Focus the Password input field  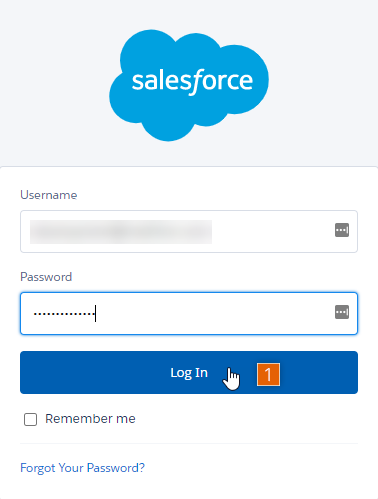coord(189,313)
